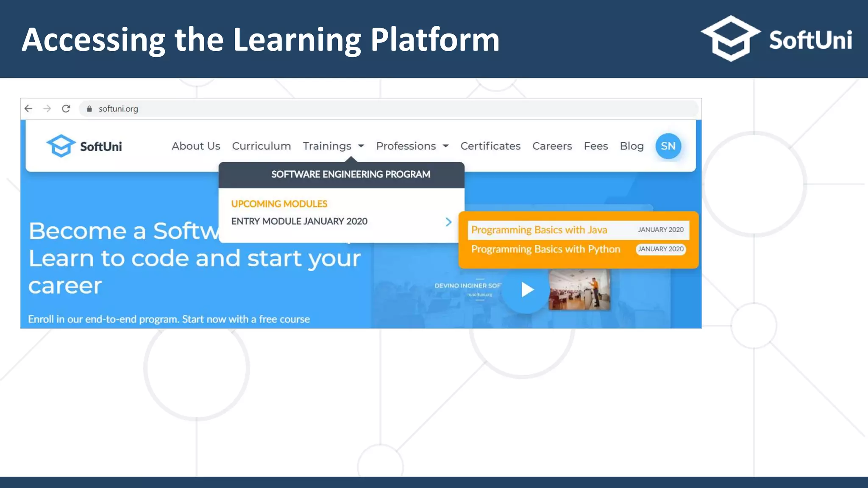Click the SoftUni logo in website header
868x488 pixels.
click(x=84, y=146)
